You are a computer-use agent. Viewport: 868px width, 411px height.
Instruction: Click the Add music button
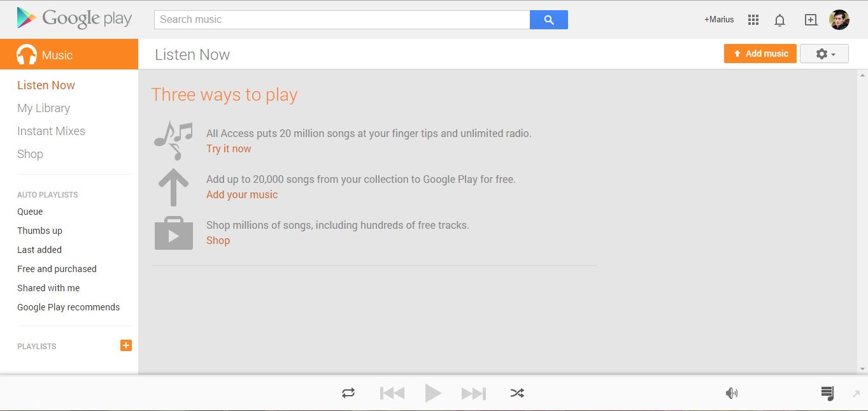pyautogui.click(x=760, y=54)
